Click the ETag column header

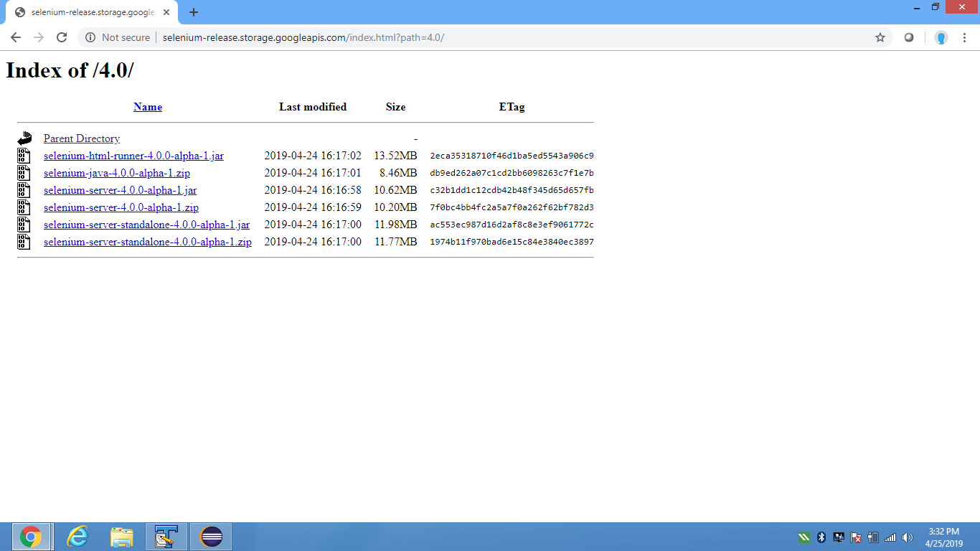(512, 107)
